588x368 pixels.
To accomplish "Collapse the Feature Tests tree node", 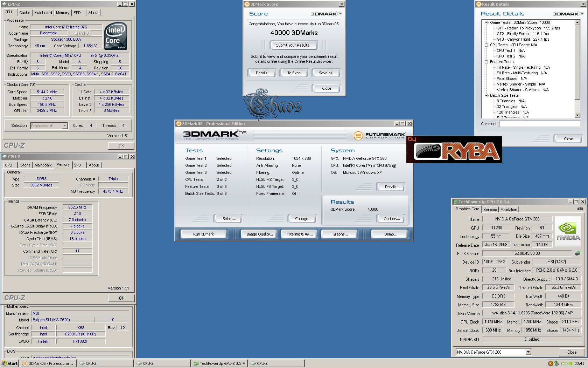I will 486,62.
